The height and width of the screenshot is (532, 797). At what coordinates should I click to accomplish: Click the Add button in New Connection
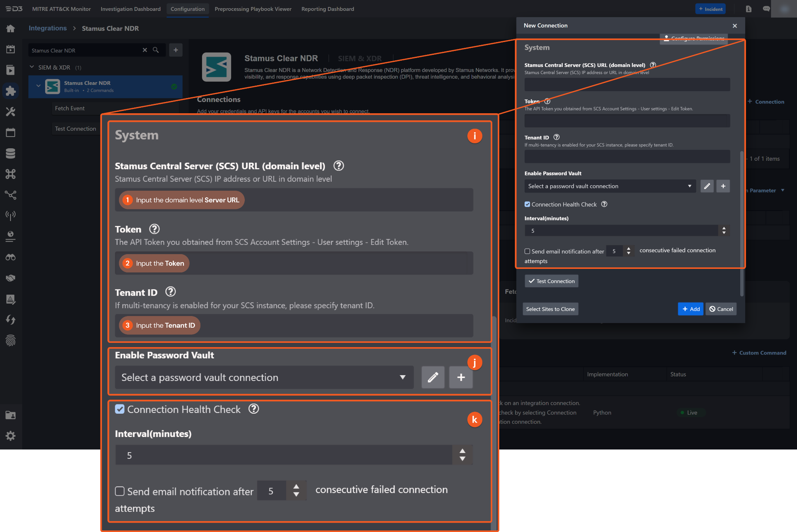pos(690,309)
